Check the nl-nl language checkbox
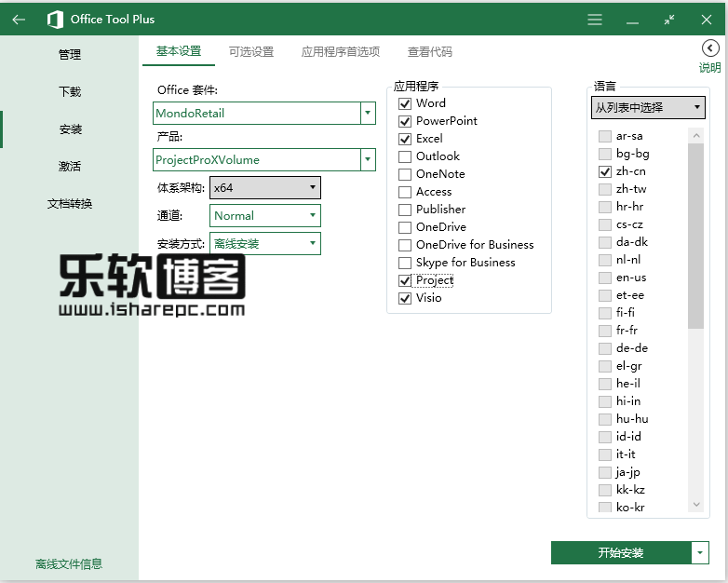This screenshot has height=583, width=728. tap(604, 260)
